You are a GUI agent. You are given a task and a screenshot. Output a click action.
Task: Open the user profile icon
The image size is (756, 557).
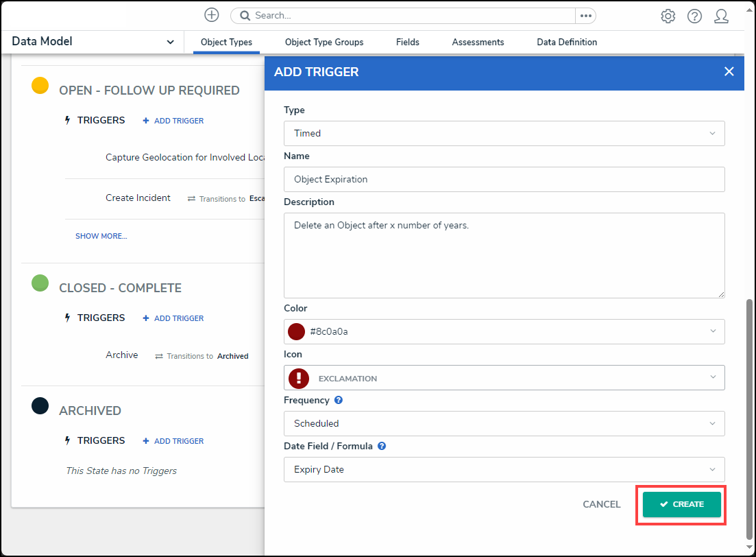pos(721,16)
